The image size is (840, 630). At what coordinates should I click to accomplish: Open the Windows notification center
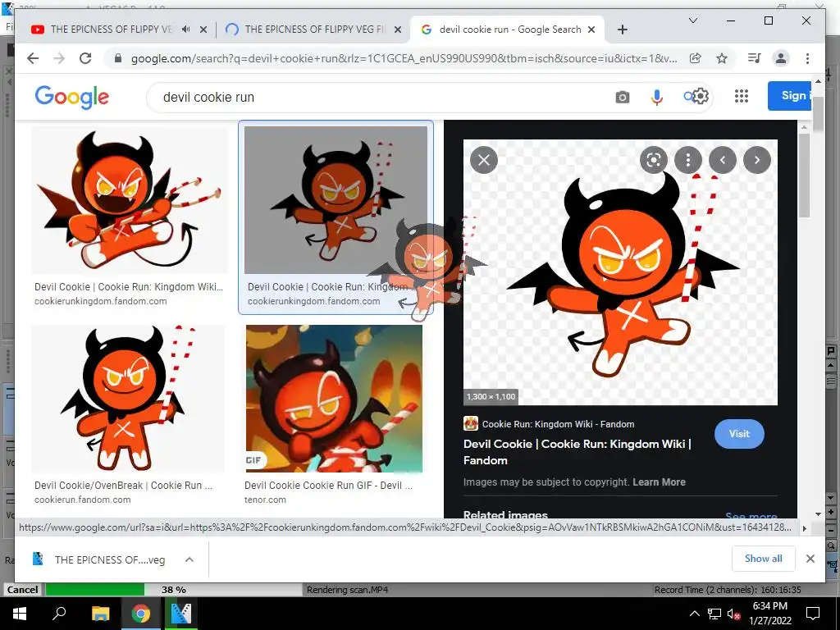813,614
